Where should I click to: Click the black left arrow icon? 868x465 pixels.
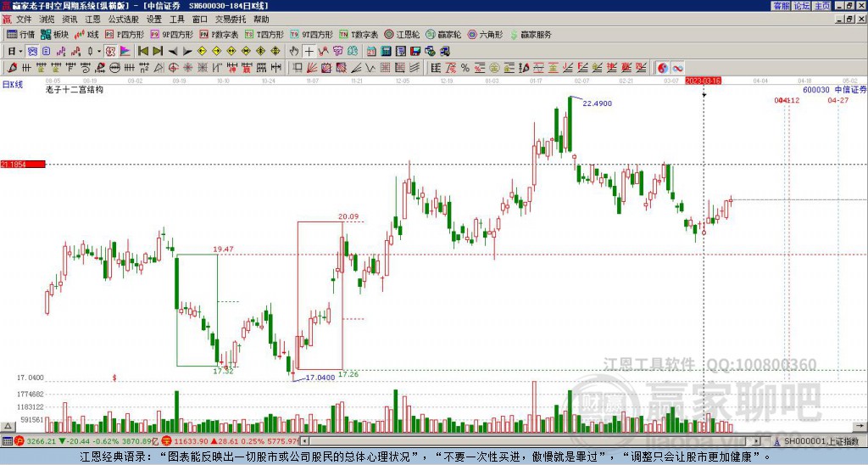click(173, 52)
